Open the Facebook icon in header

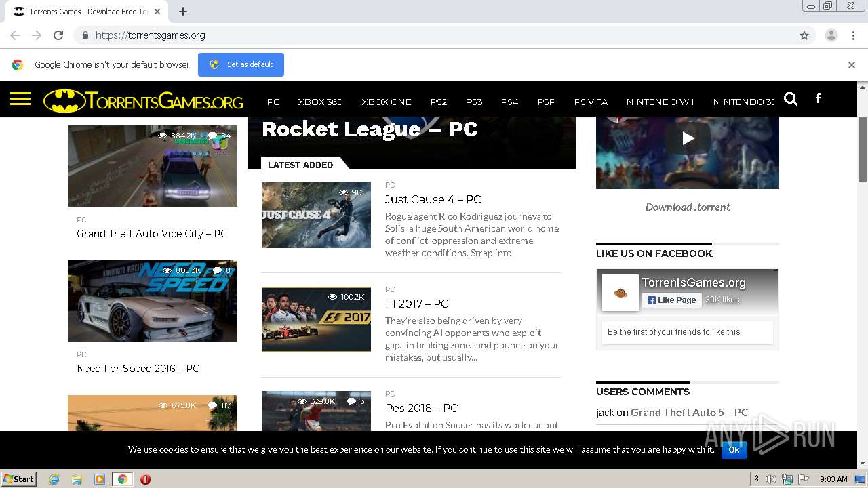coord(818,98)
